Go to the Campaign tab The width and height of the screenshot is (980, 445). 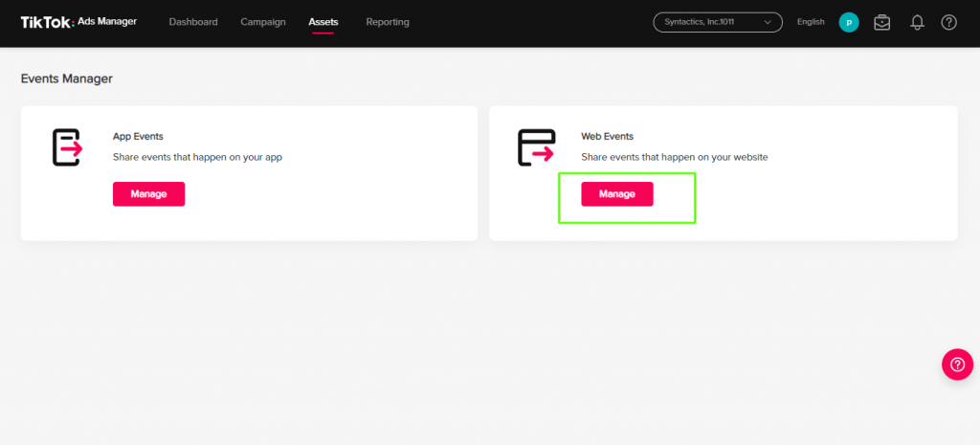tap(263, 22)
